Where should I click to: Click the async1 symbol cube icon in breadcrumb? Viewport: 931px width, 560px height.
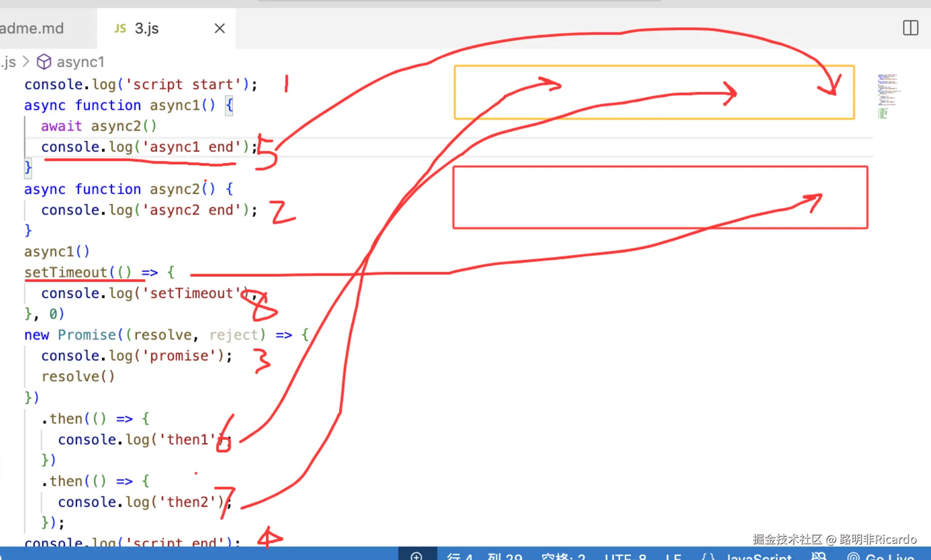(44, 62)
